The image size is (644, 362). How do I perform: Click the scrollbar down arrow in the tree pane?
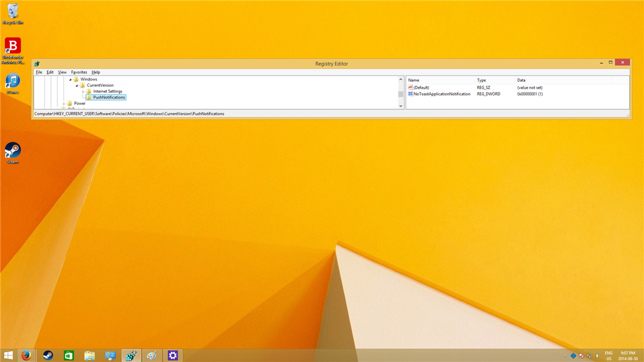click(401, 106)
